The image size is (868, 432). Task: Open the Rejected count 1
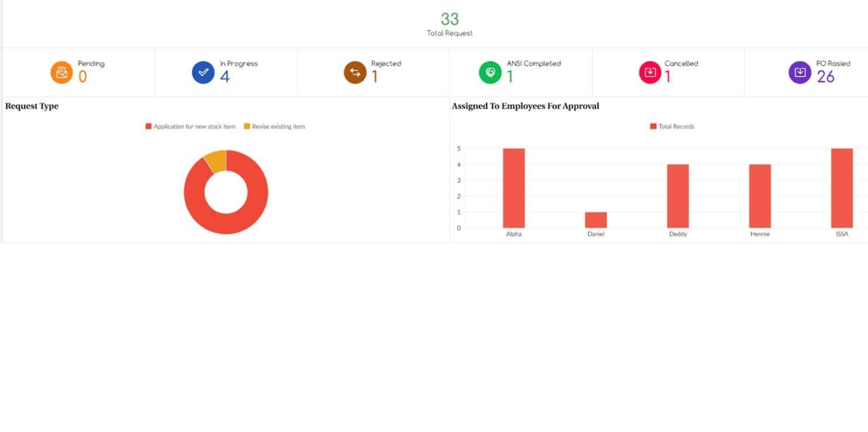[374, 77]
